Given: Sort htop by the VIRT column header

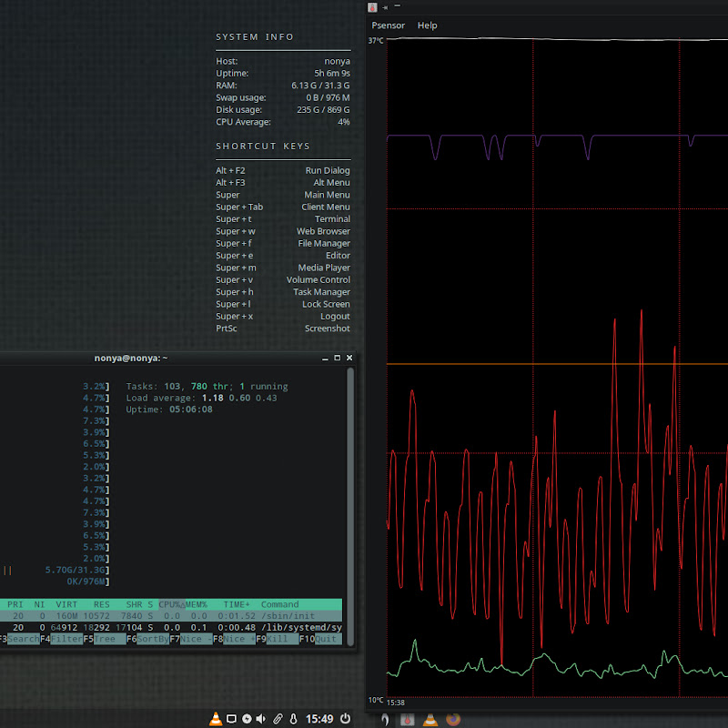Looking at the screenshot, I should click(66, 604).
